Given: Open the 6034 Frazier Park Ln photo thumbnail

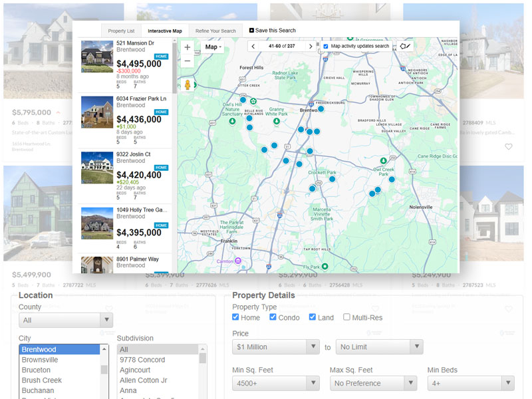Looking at the screenshot, I should [x=97, y=112].
